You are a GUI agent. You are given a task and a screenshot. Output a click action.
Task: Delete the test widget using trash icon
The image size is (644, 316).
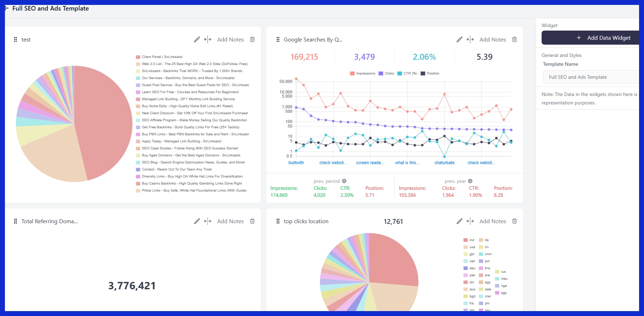pos(252,40)
